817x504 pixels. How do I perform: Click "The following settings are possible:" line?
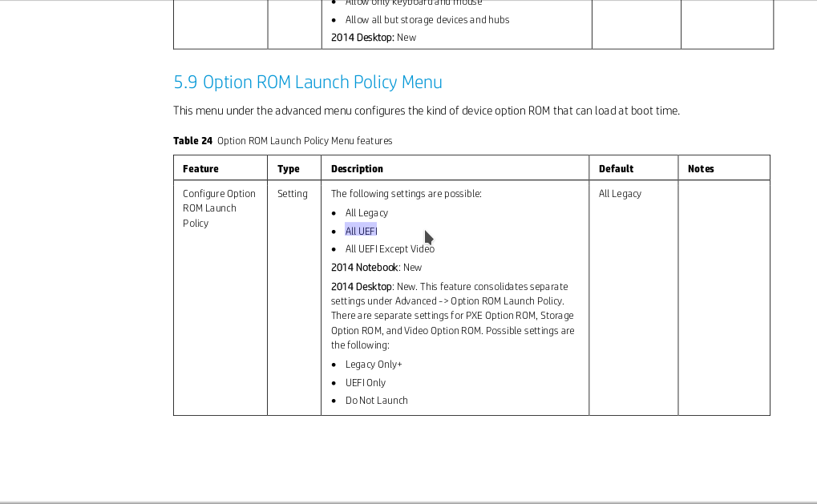(406, 194)
